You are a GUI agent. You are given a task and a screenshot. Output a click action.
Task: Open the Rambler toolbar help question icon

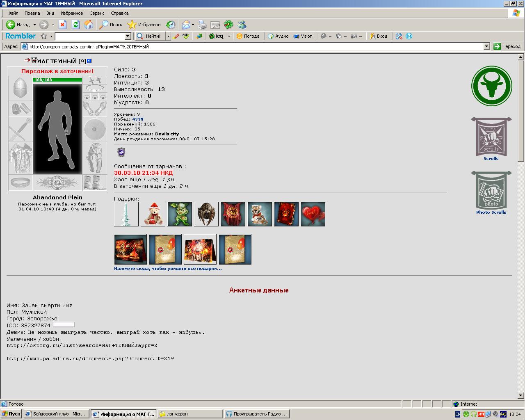[409, 36]
